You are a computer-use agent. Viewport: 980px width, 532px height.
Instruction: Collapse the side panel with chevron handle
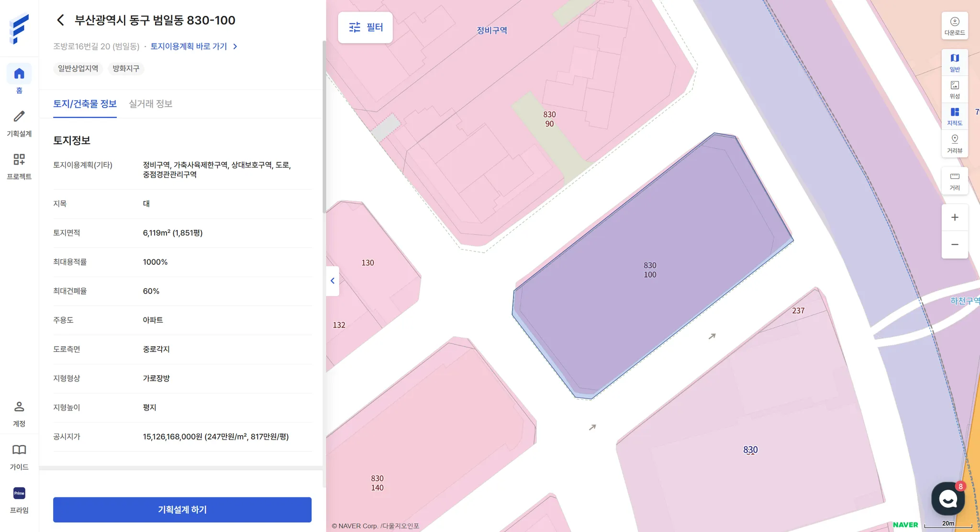coord(333,281)
